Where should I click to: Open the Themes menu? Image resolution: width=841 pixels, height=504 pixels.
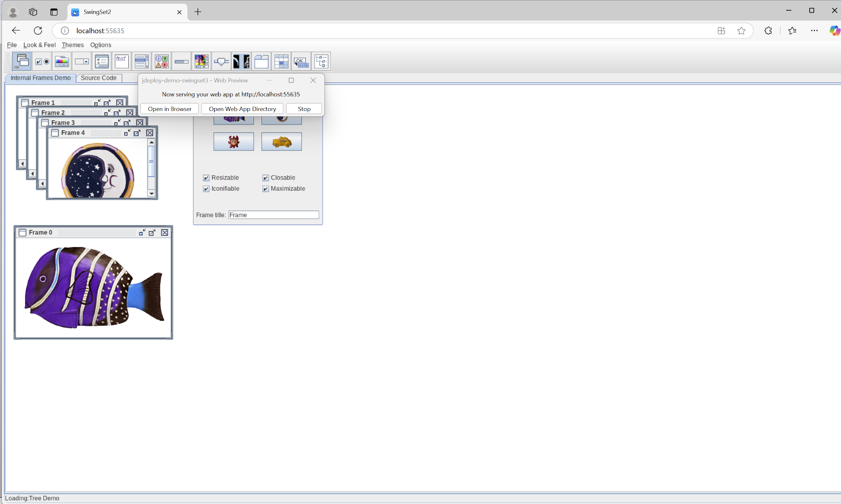tap(73, 45)
